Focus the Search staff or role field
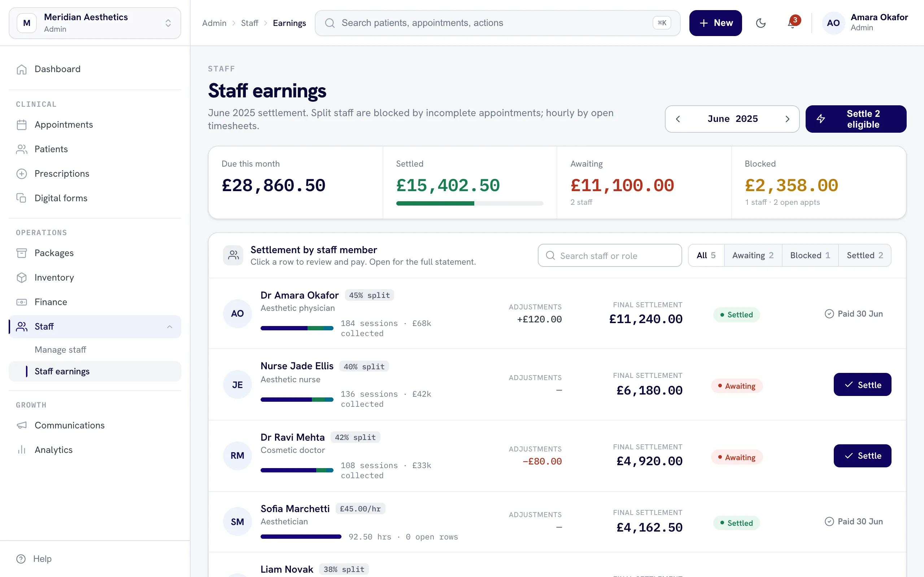The width and height of the screenshot is (924, 577). click(610, 255)
